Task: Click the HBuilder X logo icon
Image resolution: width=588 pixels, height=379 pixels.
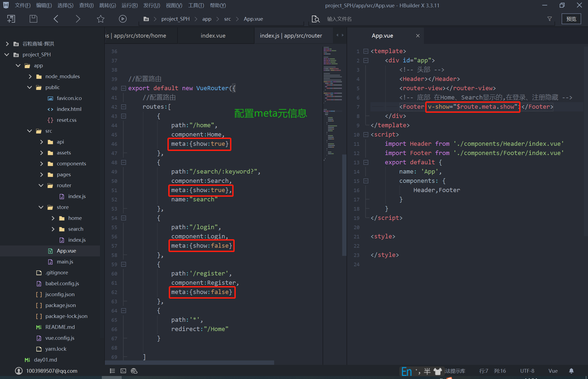Action: [x=6, y=5]
